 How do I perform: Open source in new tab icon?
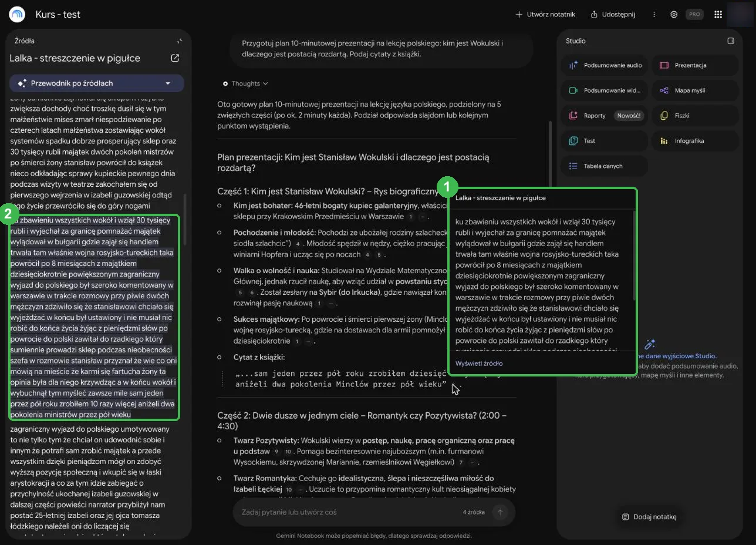[x=175, y=58]
